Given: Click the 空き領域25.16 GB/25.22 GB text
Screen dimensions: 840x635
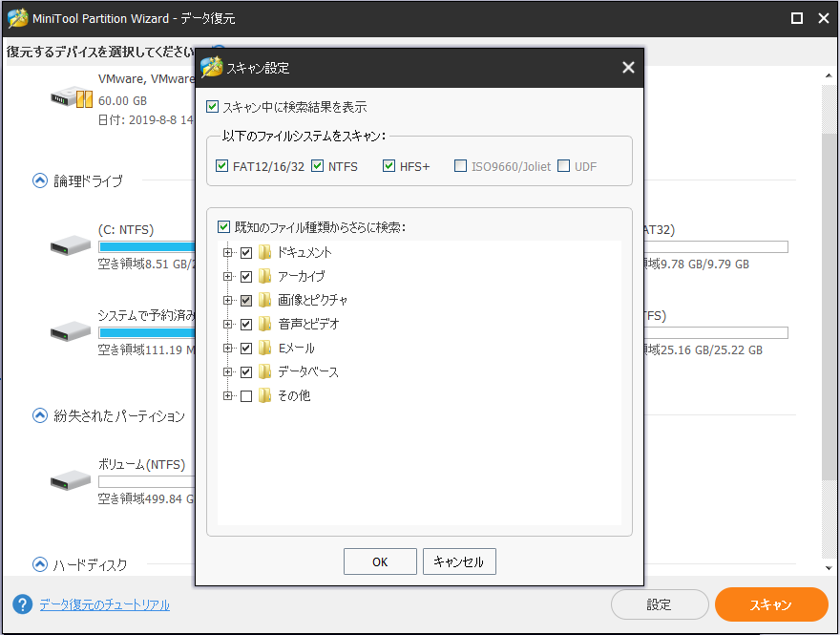Looking at the screenshot, I should tap(703, 349).
